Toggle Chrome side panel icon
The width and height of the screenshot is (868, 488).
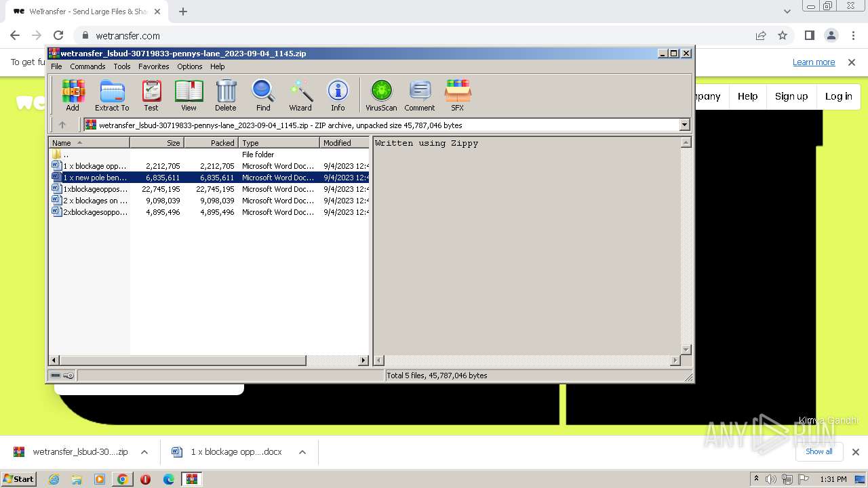(810, 36)
